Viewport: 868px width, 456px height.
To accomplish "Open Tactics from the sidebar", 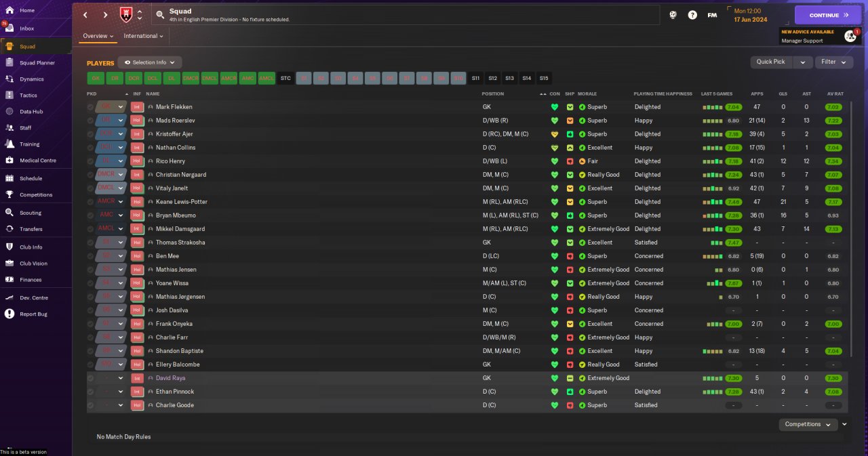I will click(x=28, y=96).
